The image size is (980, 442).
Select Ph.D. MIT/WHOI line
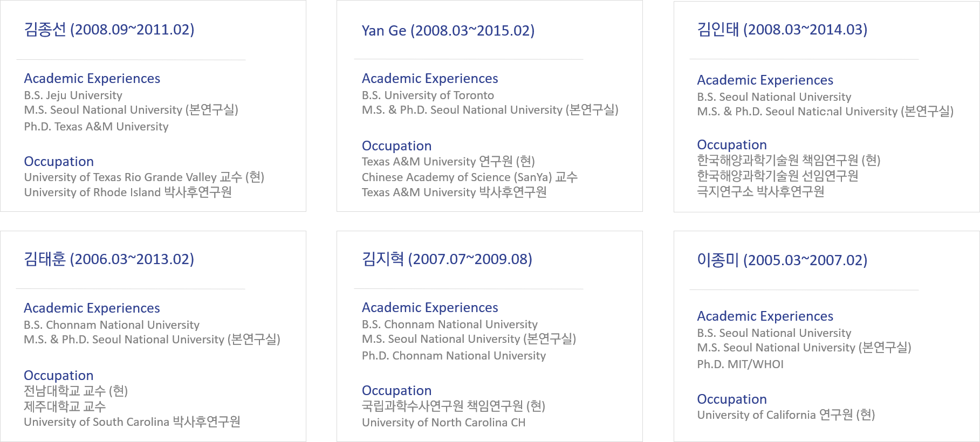tap(740, 364)
